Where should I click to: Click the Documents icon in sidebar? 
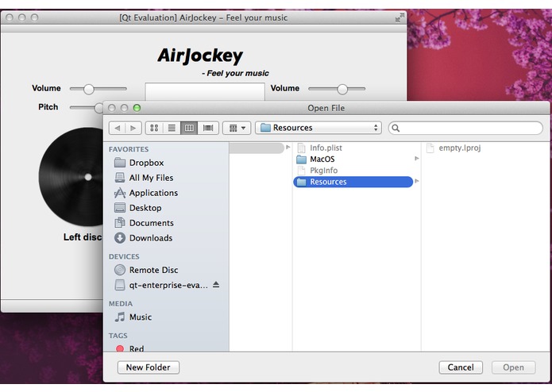pyautogui.click(x=120, y=223)
